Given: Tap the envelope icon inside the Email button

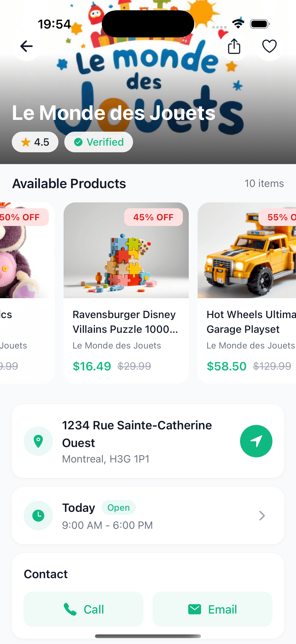Looking at the screenshot, I should [194, 609].
